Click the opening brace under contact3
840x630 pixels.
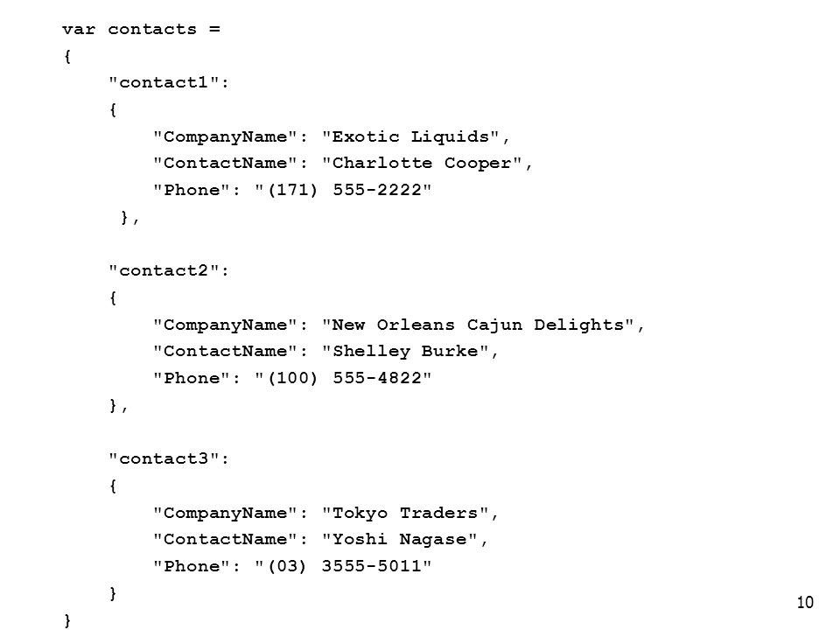click(113, 486)
